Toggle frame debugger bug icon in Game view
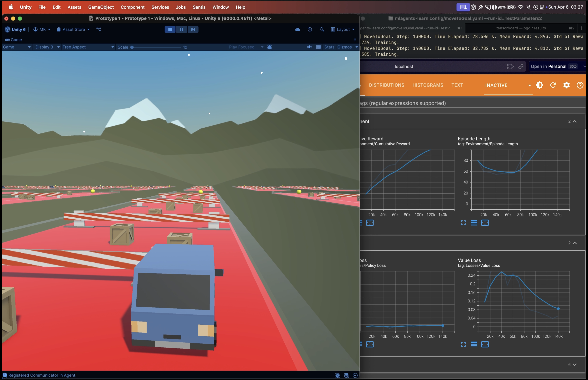The image size is (588, 380). [269, 47]
